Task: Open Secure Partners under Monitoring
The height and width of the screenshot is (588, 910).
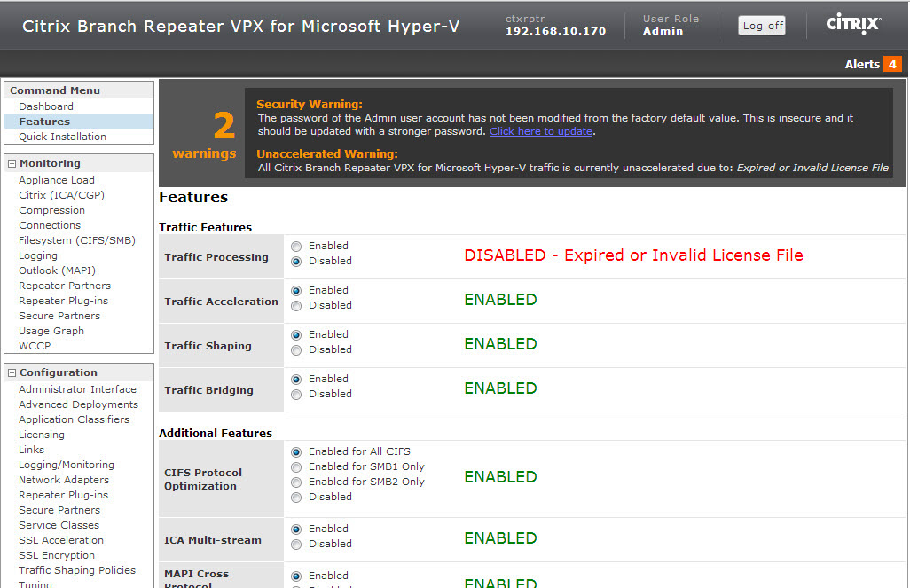Action: coord(59,316)
